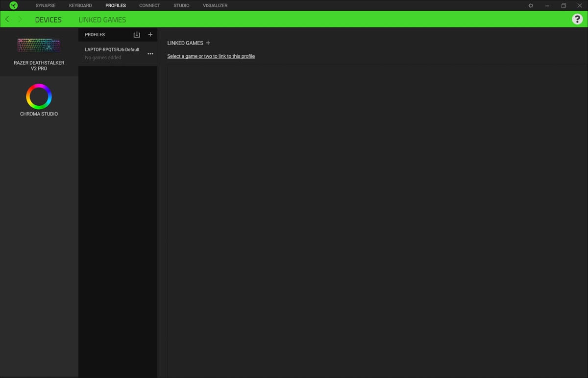Screen dimensions: 588x378
Task: Open the profile's three-dot options menu
Action: (x=150, y=54)
